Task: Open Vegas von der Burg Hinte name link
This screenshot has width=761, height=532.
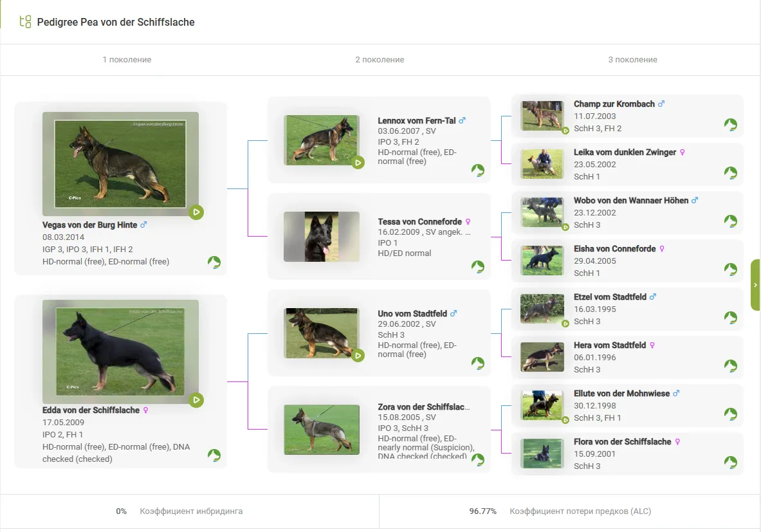Action: click(89, 225)
